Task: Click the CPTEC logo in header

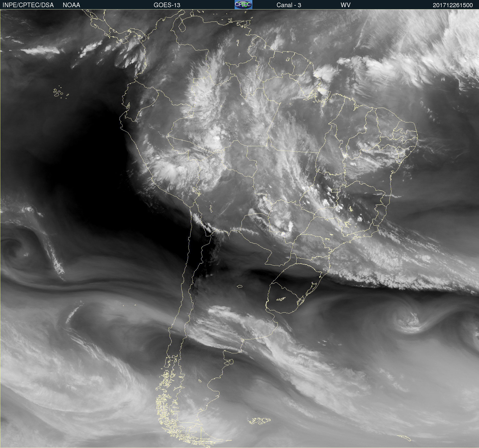Action: tap(243, 5)
